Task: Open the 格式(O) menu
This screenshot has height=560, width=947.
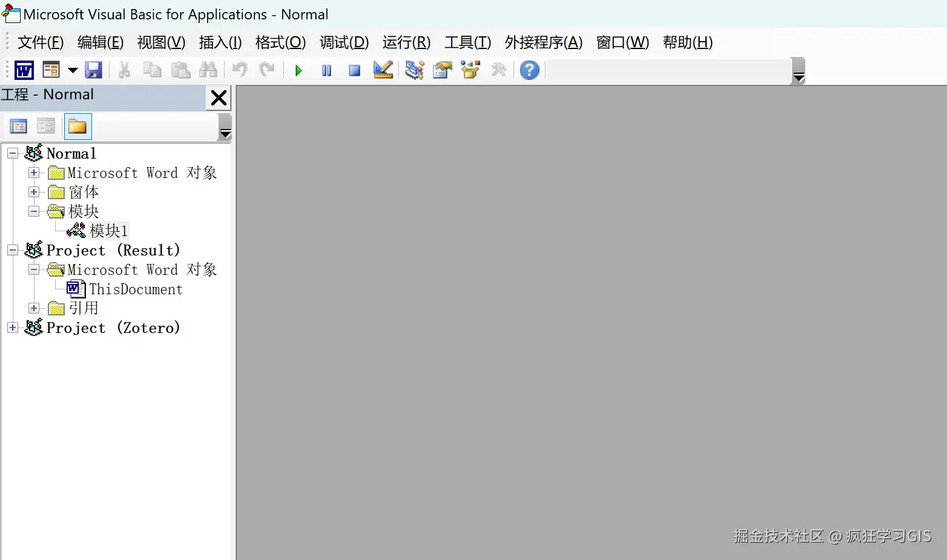Action: [x=280, y=42]
